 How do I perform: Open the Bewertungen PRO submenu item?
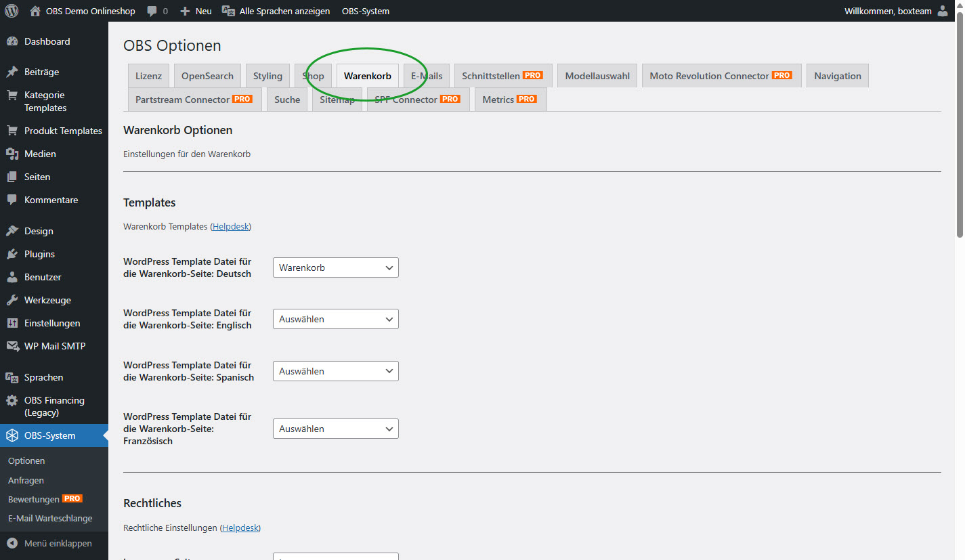point(45,499)
